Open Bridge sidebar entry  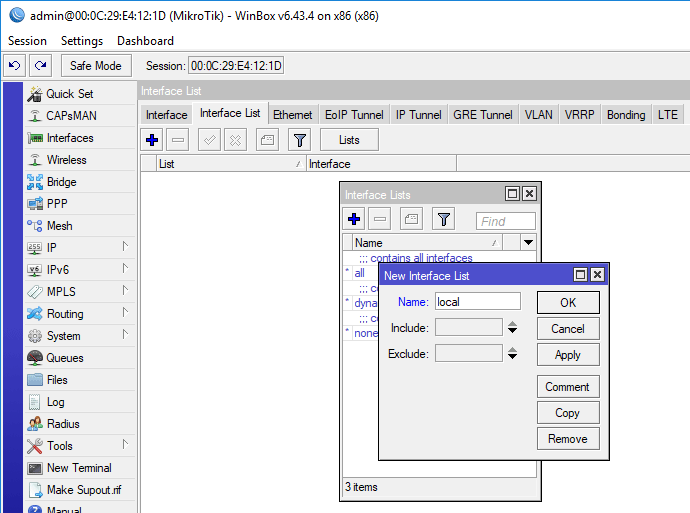[80, 182]
